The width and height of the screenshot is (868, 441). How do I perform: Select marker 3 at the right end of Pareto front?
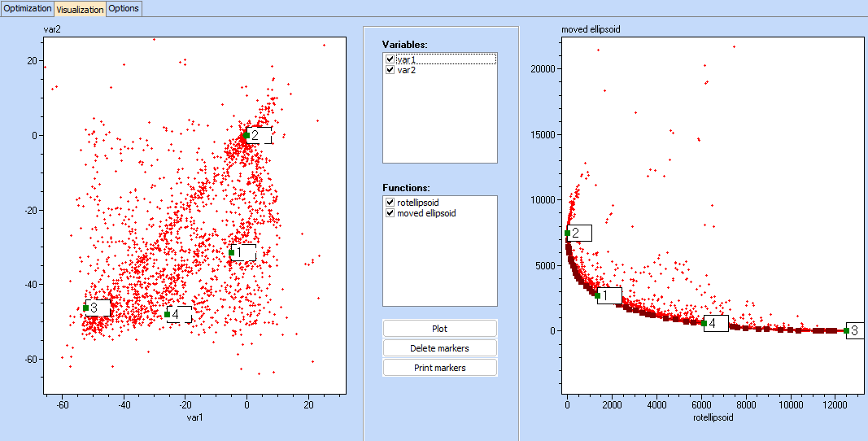[x=846, y=330]
